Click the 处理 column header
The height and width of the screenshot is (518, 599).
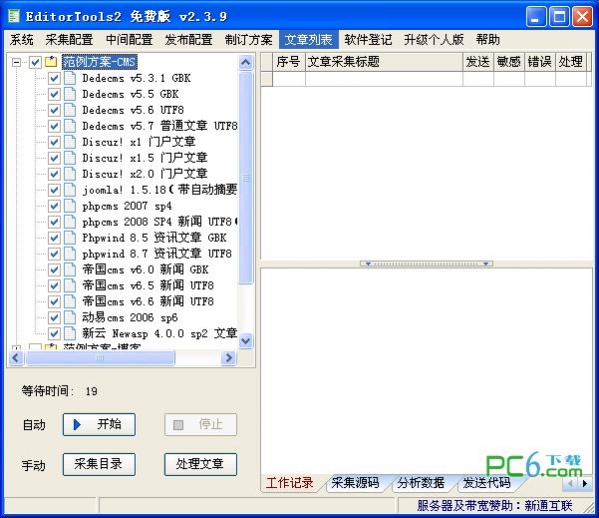[570, 62]
